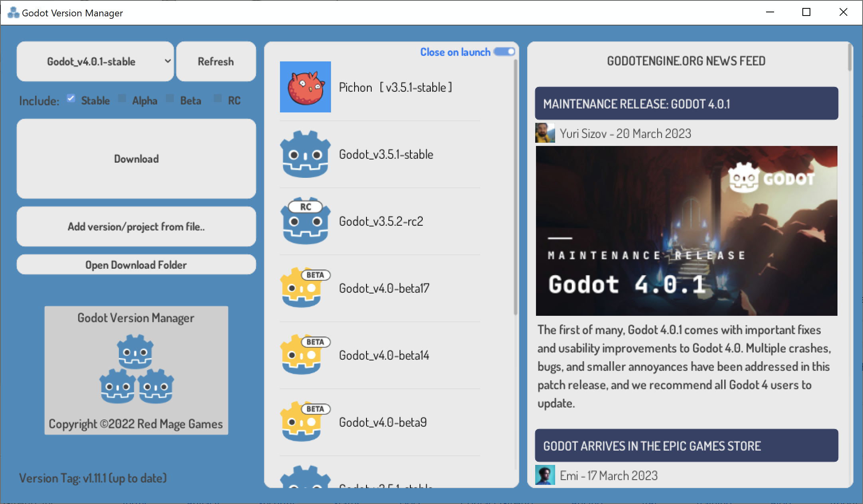Viewport: 863px width, 504px height.
Task: Open the Maintenance Release: Godot 4.0.1 article
Action: (x=687, y=103)
